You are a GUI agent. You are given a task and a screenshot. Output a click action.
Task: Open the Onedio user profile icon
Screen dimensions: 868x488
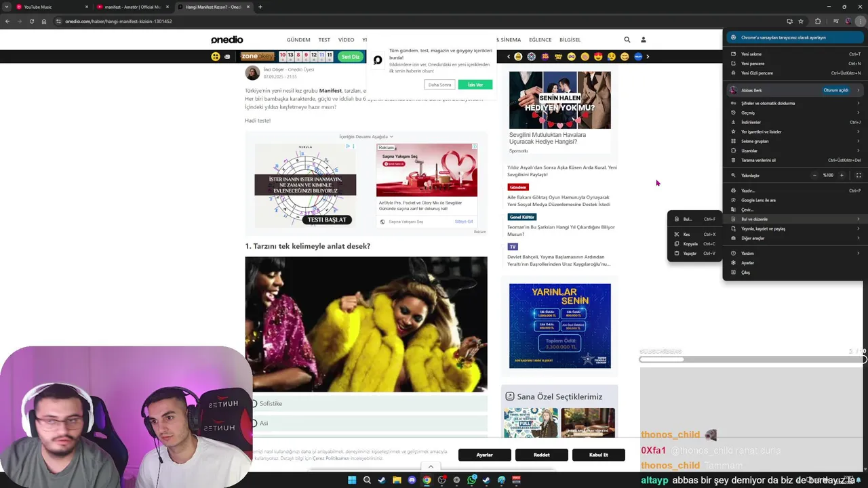click(x=644, y=39)
